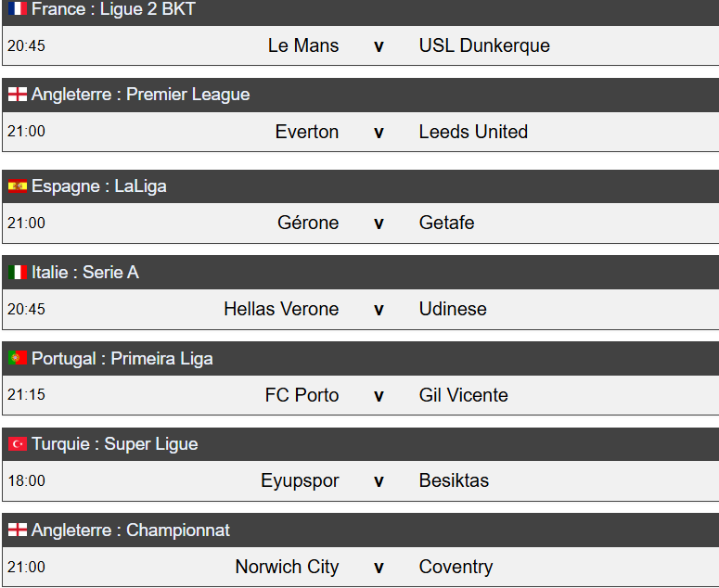Click the Leeds United team name
The height and width of the screenshot is (588, 719).
pos(473,132)
